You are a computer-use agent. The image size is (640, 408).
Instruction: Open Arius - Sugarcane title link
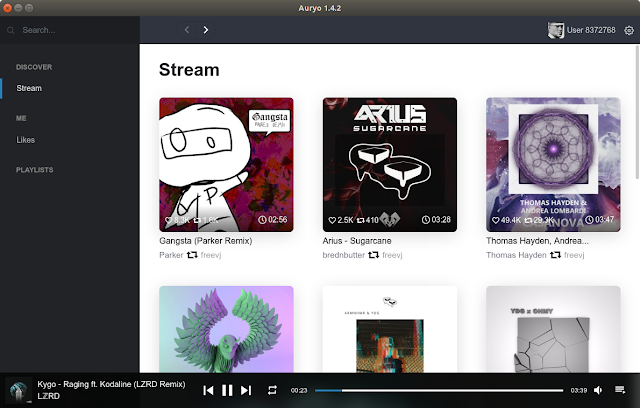pyautogui.click(x=357, y=241)
